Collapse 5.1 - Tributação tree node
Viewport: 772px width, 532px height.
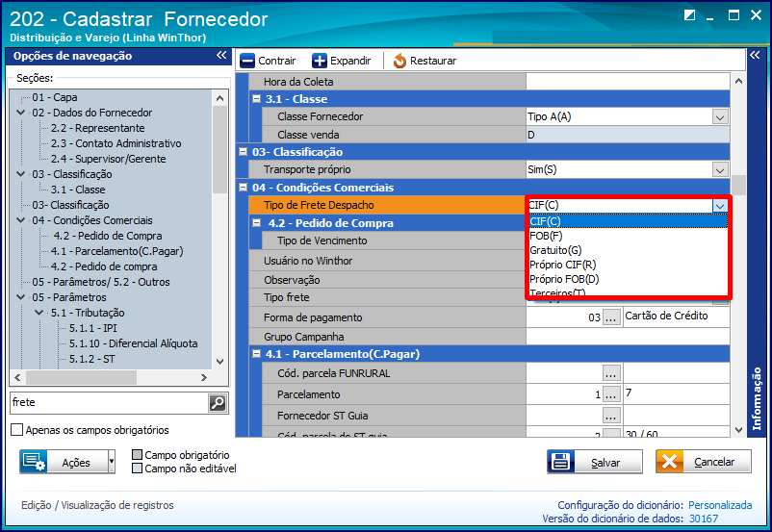[39, 313]
